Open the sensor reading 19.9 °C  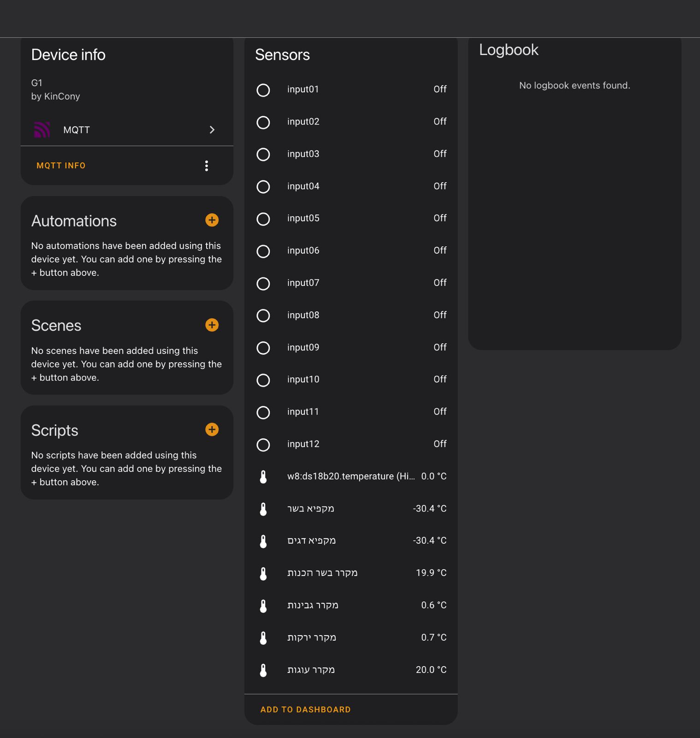pos(431,573)
